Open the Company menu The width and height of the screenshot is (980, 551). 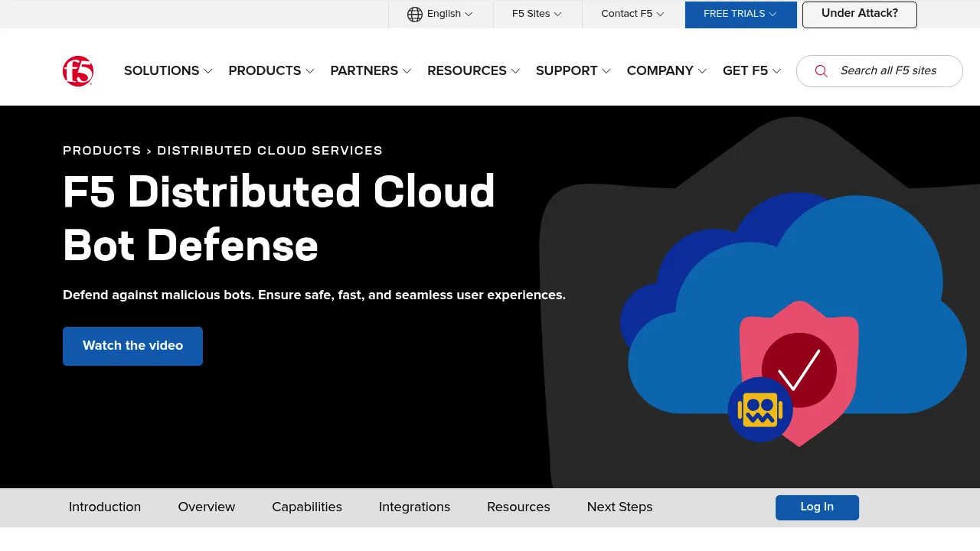click(666, 70)
